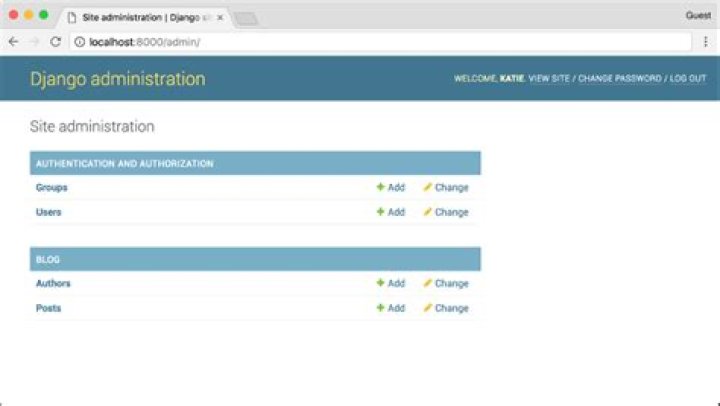Open the Authors model link
The image size is (720, 406).
click(53, 283)
